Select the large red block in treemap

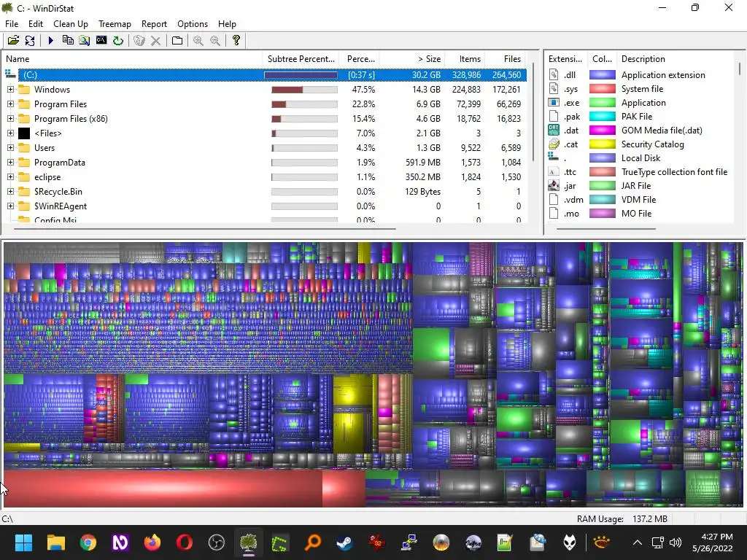163,489
